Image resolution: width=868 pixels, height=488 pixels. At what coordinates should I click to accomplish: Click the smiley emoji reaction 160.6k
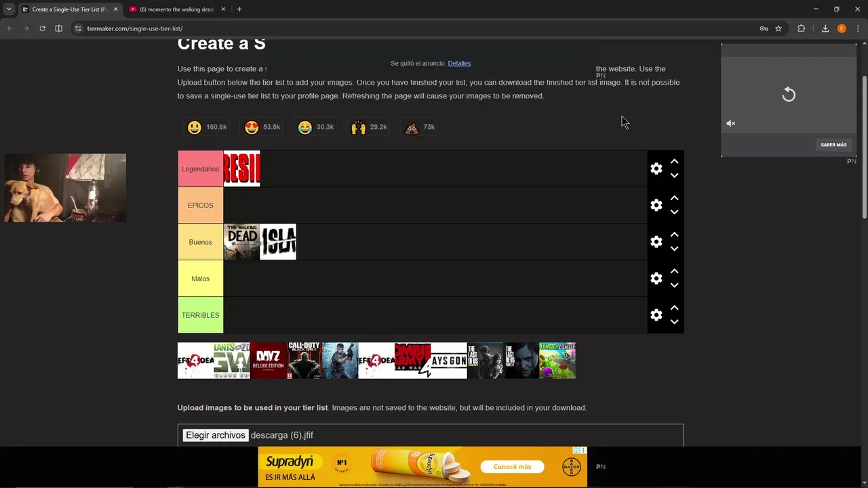pyautogui.click(x=207, y=127)
